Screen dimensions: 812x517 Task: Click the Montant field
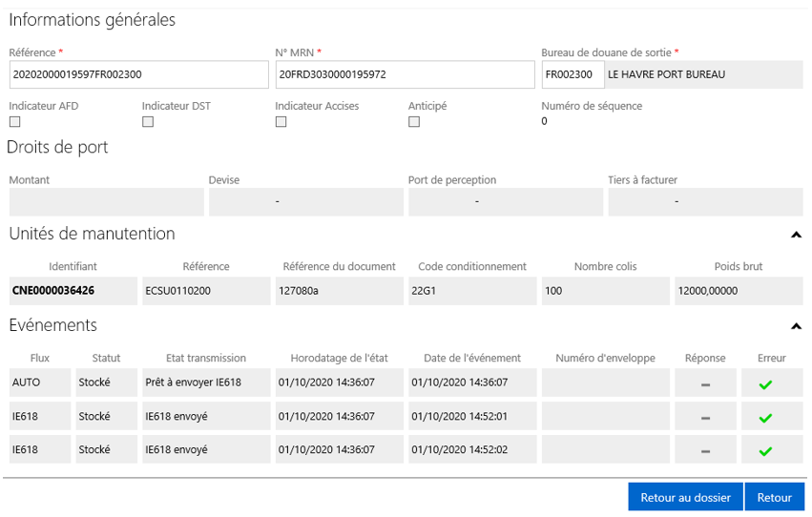coord(106,202)
